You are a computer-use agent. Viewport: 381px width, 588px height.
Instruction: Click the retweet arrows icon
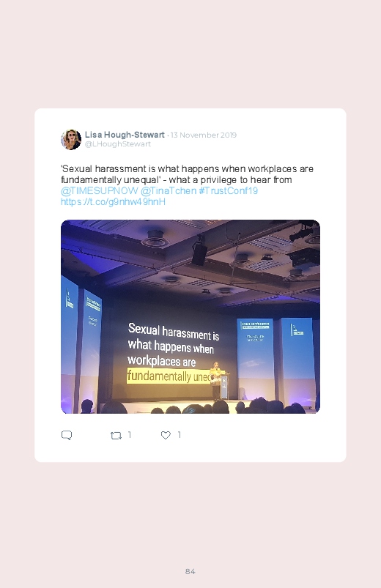tap(116, 436)
